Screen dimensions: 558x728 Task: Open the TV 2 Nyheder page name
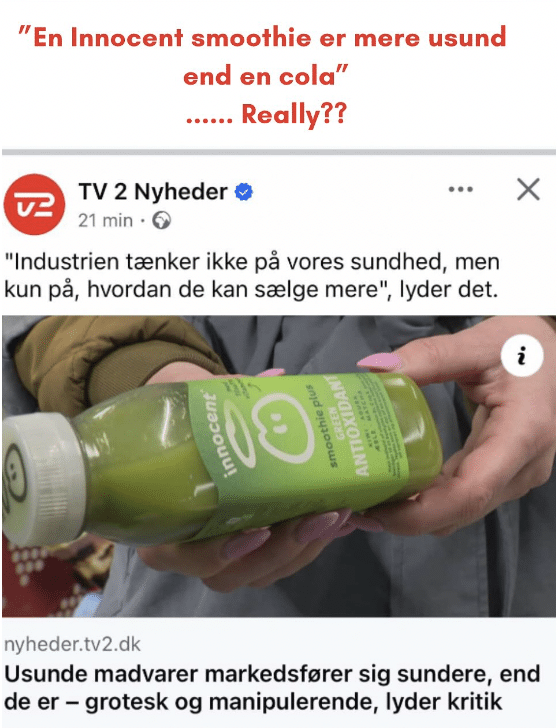[x=153, y=192]
